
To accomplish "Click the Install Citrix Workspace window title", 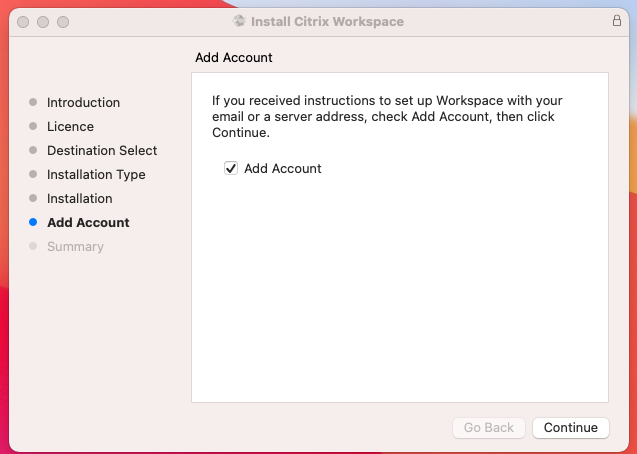I will (327, 21).
